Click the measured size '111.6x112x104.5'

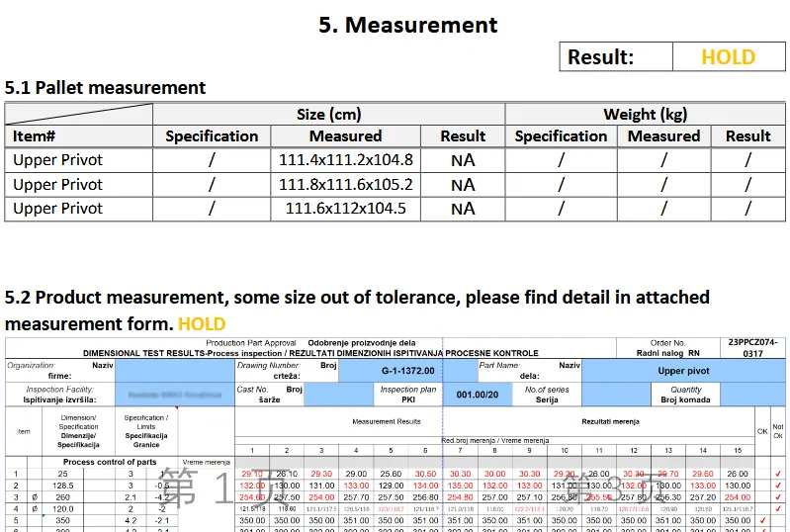[x=346, y=209]
